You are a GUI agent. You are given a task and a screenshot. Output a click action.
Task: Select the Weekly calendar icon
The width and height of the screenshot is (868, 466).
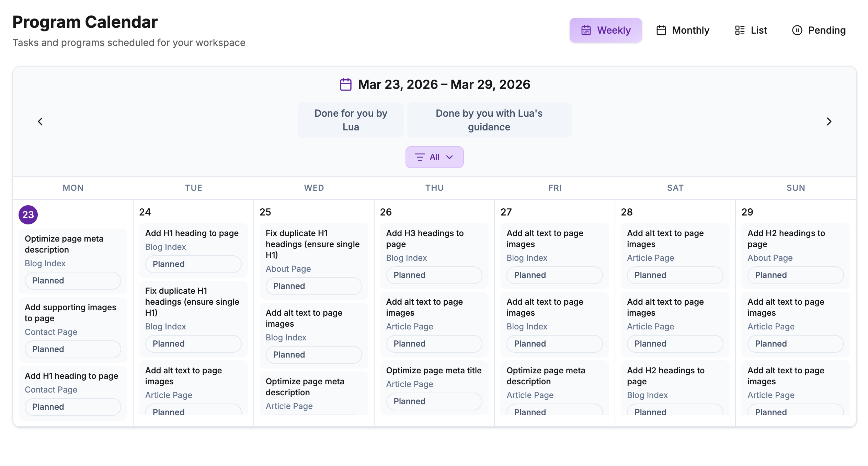point(586,30)
